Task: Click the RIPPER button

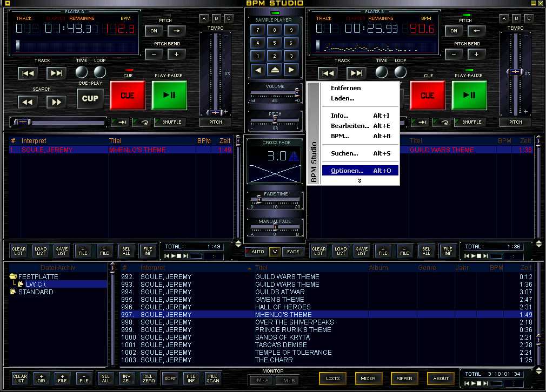Action: point(404,379)
